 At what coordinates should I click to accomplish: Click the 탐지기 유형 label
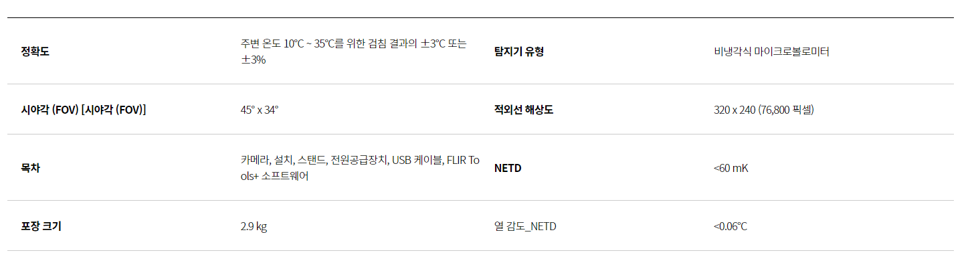click(518, 52)
